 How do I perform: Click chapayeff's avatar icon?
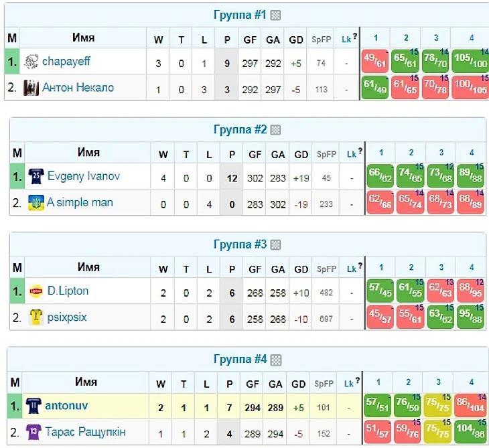click(x=31, y=62)
